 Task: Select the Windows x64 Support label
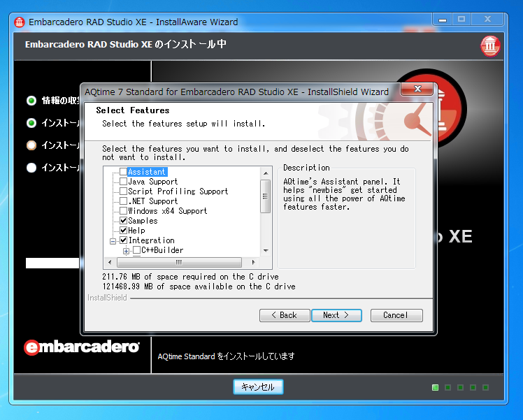coord(167,211)
